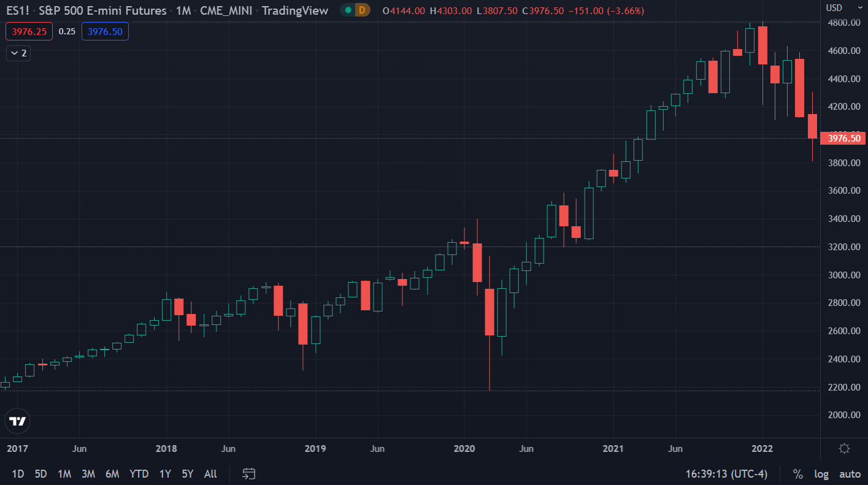Open chart settings gear icon
Viewport: 868px width, 485px height.
click(x=844, y=448)
